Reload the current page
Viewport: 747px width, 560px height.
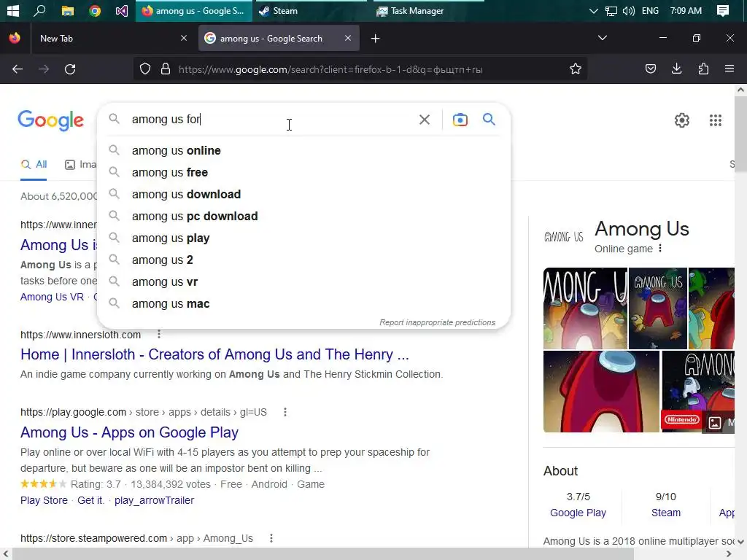click(70, 69)
